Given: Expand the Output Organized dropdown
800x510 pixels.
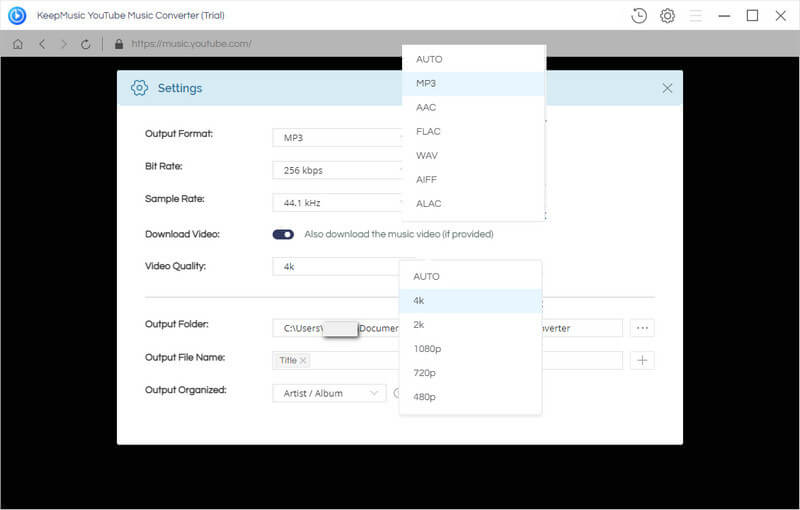Looking at the screenshot, I should (329, 393).
